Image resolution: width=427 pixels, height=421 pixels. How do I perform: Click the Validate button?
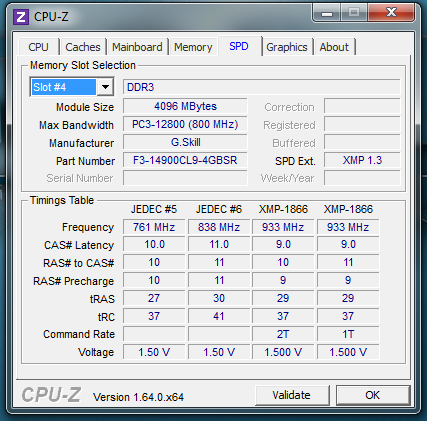(292, 395)
